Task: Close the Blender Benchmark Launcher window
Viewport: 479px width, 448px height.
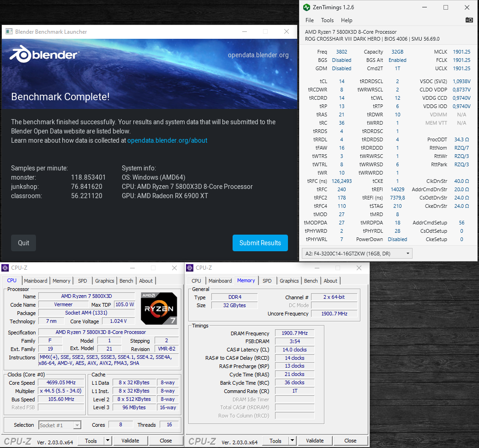Action: click(286, 31)
